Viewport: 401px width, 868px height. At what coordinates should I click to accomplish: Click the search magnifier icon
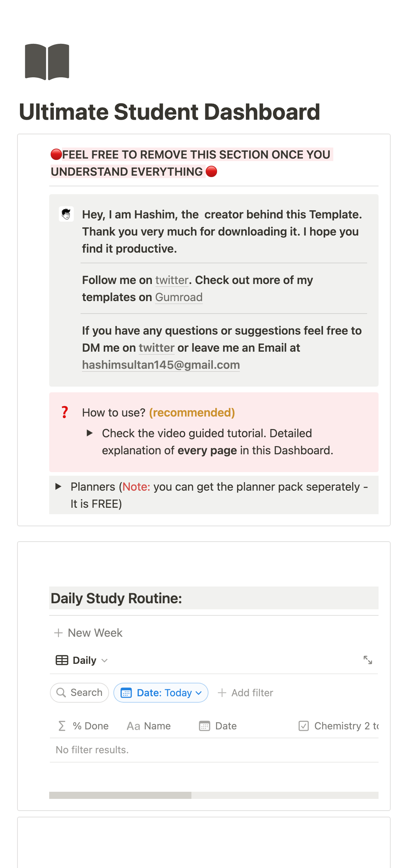pos(61,692)
